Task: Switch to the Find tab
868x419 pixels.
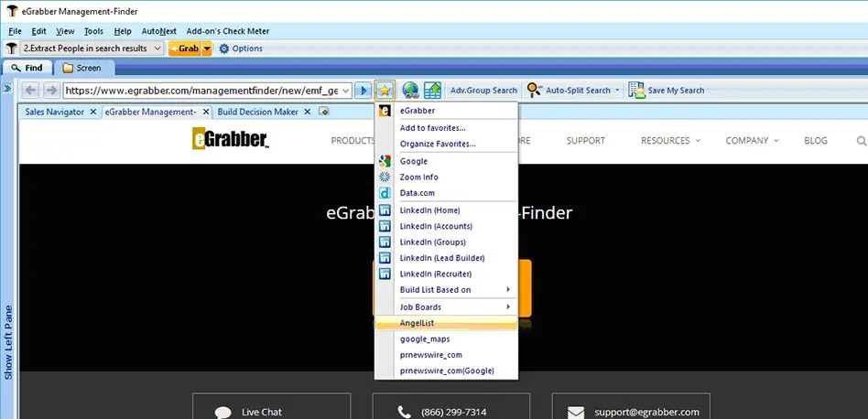Action: [x=27, y=68]
